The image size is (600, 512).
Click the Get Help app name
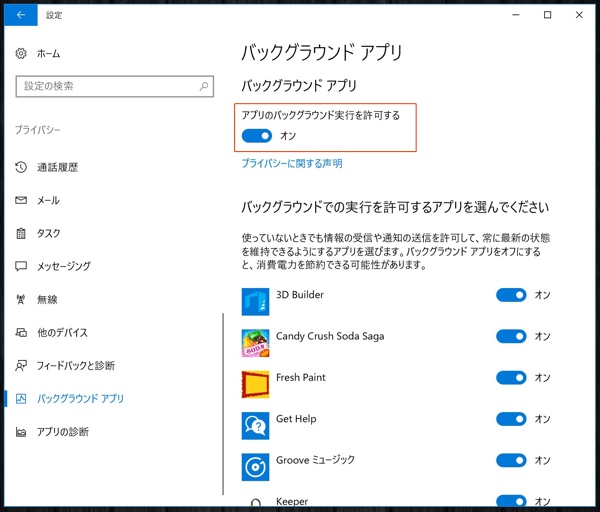[x=296, y=419]
